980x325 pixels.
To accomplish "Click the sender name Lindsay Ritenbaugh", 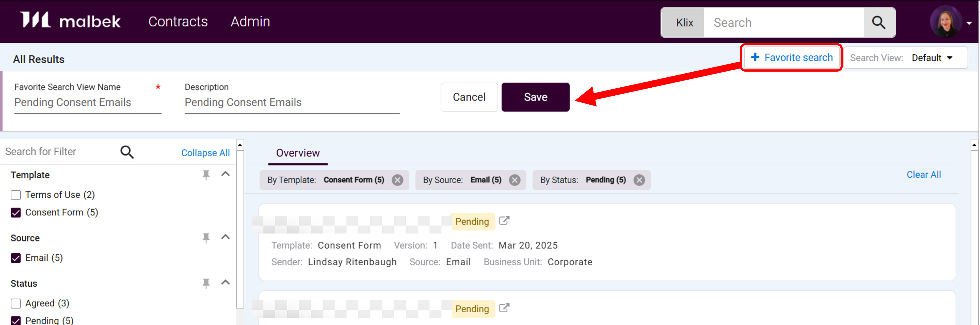I will pos(352,262).
